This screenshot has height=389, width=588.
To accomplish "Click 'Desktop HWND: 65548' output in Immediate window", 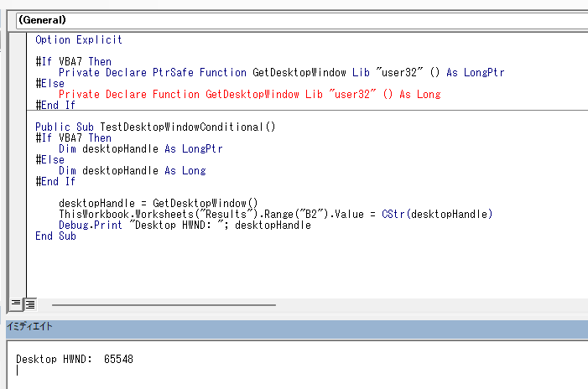I will pyautogui.click(x=75, y=359).
